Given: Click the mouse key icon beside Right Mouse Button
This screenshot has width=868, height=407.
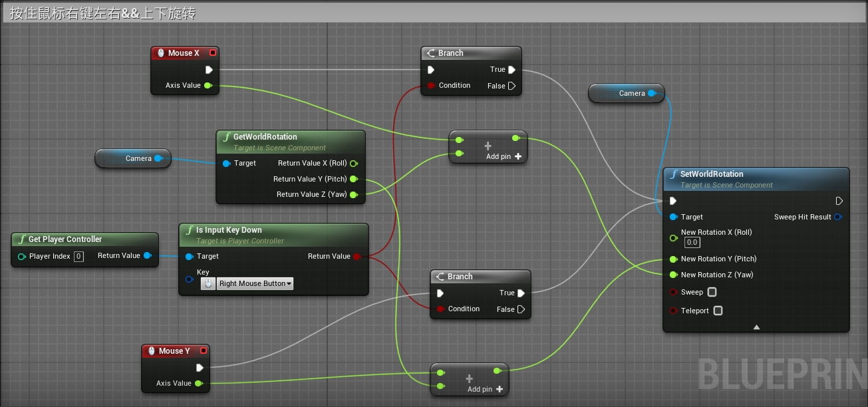Looking at the screenshot, I should [x=208, y=283].
